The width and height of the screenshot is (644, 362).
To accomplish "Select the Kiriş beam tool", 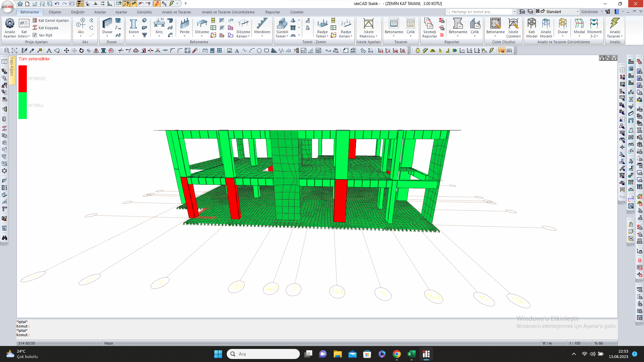I will pyautogui.click(x=159, y=27).
